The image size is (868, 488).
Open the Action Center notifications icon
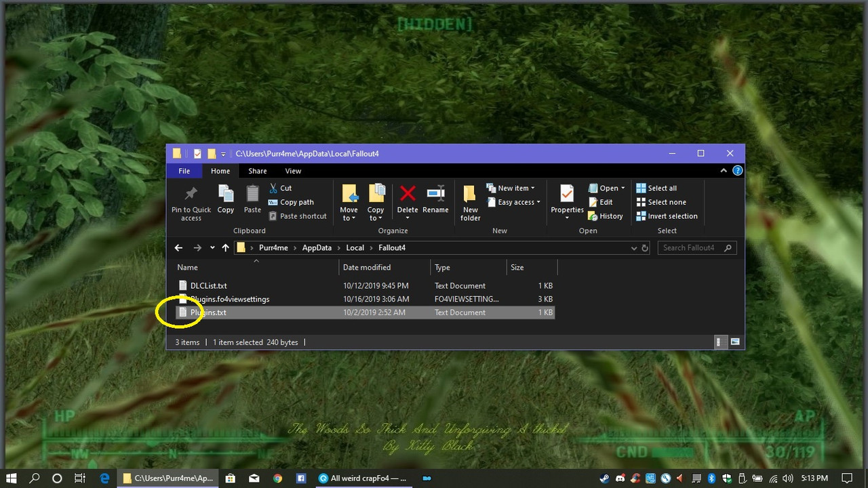tap(846, 479)
